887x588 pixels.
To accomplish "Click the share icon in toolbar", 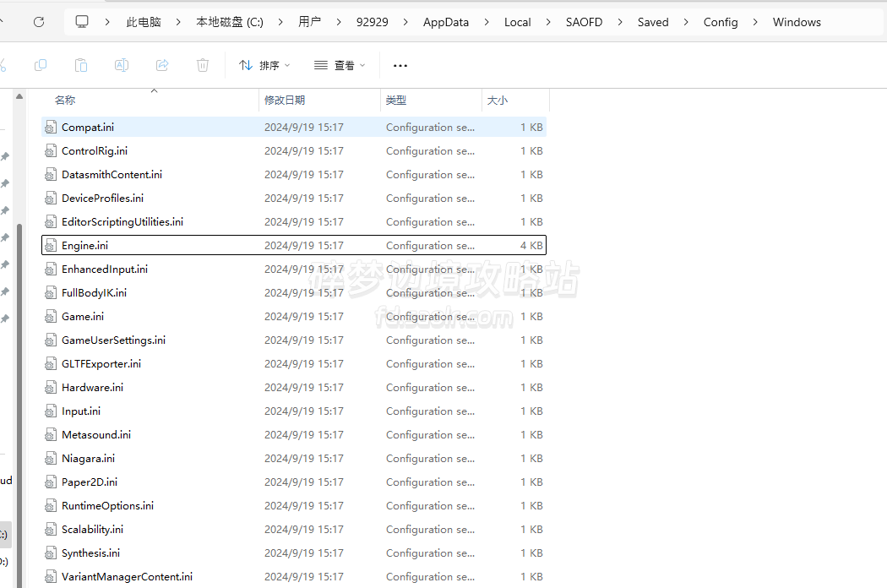I will coord(162,65).
